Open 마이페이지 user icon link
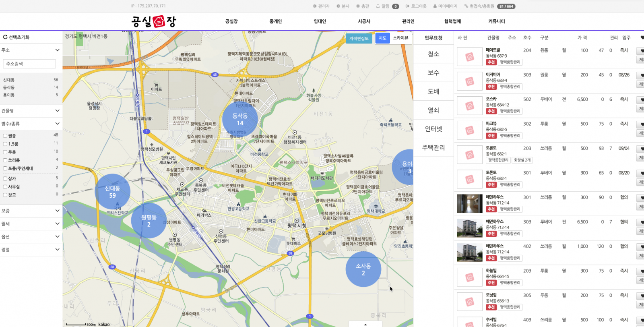This screenshot has width=644, height=327. tap(435, 6)
